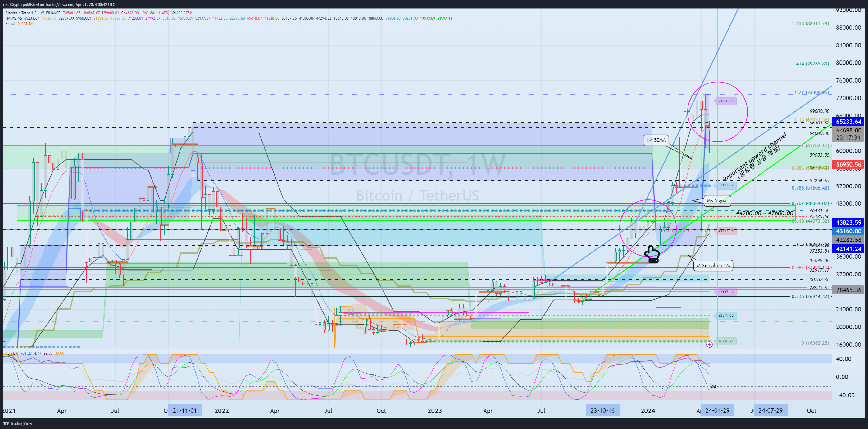Select the M-Signal on 1M callout
This screenshot has width=868, height=429.
713,266
